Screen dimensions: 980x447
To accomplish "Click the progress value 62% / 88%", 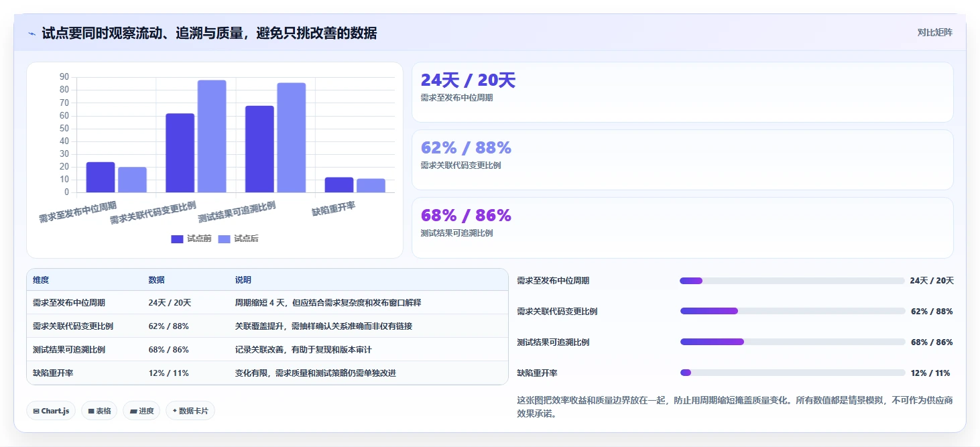I will coord(932,312).
